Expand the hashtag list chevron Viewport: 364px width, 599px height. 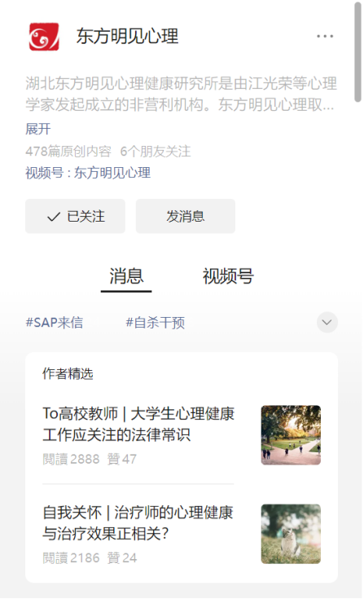click(327, 323)
